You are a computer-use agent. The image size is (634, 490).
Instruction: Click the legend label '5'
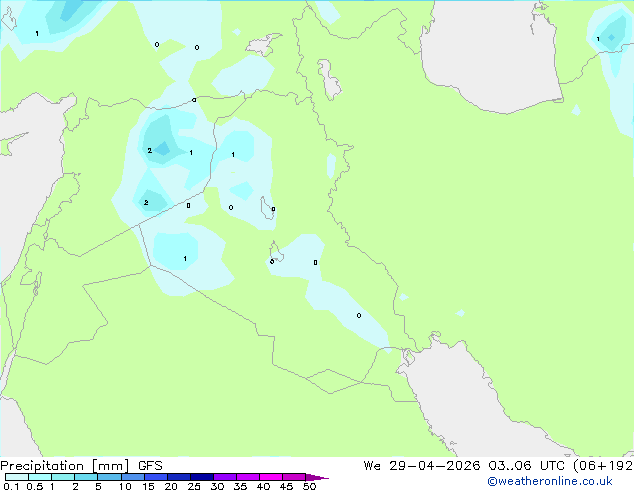98,486
